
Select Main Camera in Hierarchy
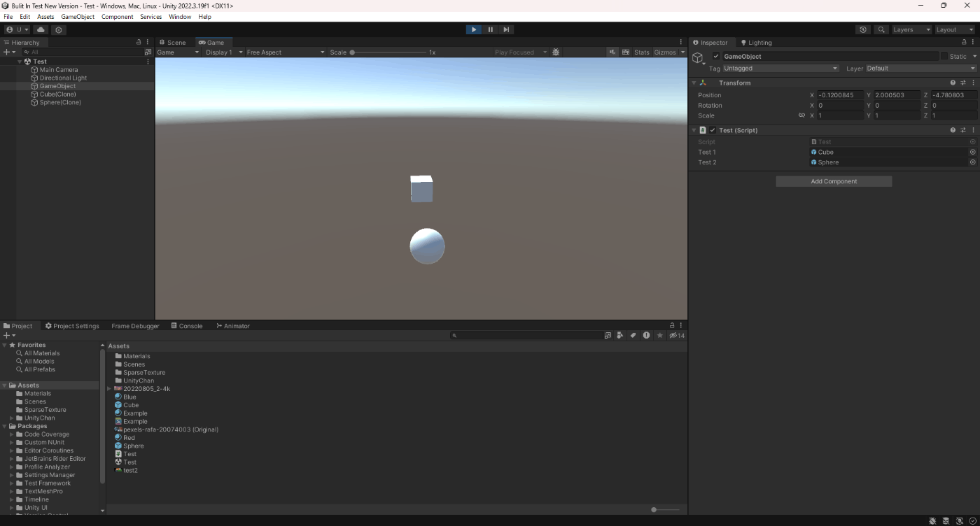pyautogui.click(x=59, y=70)
